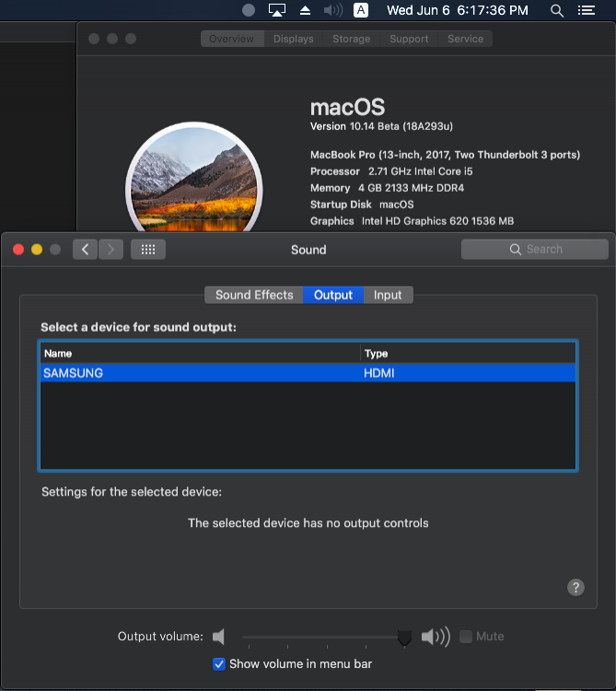
Task: Open Service tab in About This Mac
Action: pos(465,39)
